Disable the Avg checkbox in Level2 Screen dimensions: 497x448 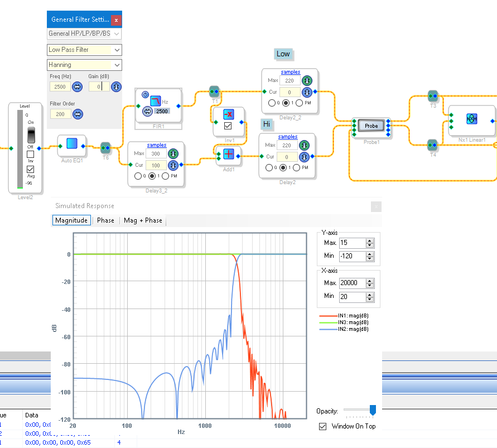click(x=31, y=169)
